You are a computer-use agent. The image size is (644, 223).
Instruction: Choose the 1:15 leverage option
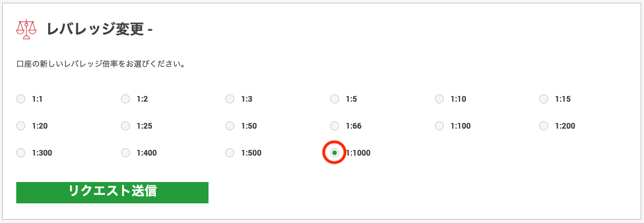tap(544, 99)
